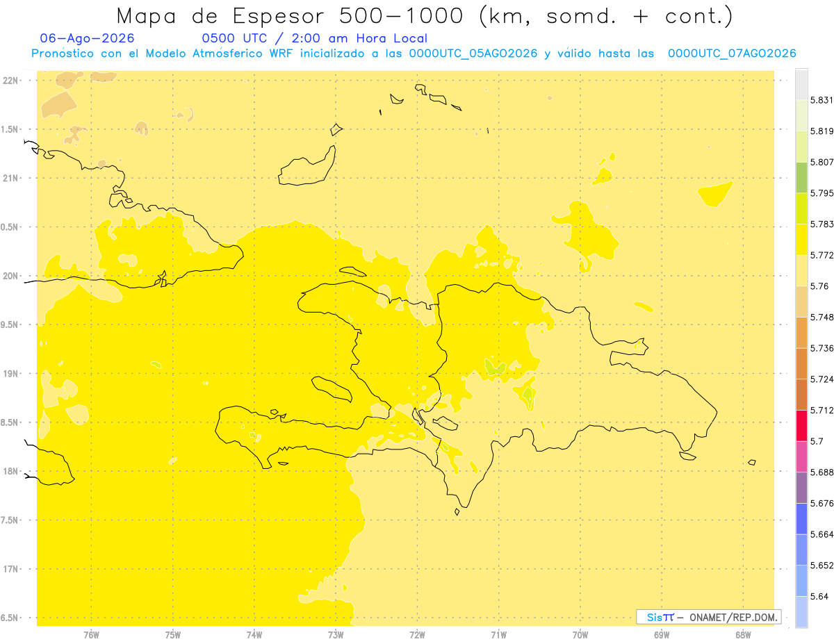Viewport: 834px width, 644px height.
Task: Click the longitude label '75W'
Action: point(172,635)
